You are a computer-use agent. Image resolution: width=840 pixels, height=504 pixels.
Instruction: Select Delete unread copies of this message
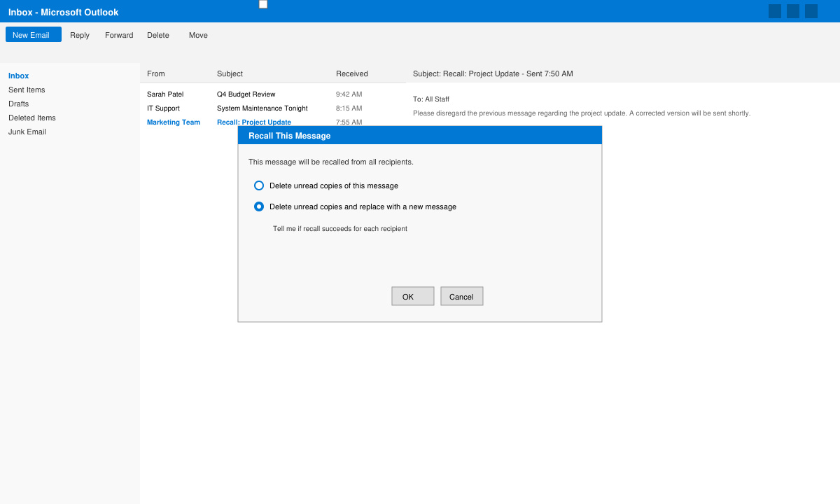pyautogui.click(x=259, y=185)
